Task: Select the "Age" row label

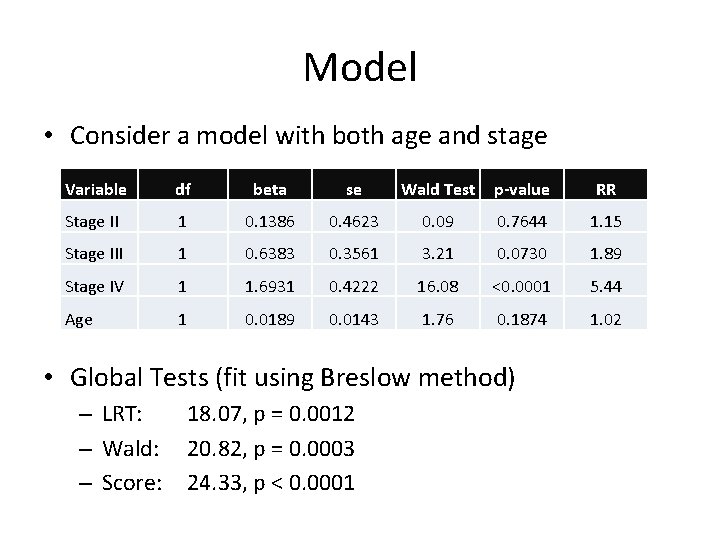Action: click(x=78, y=320)
